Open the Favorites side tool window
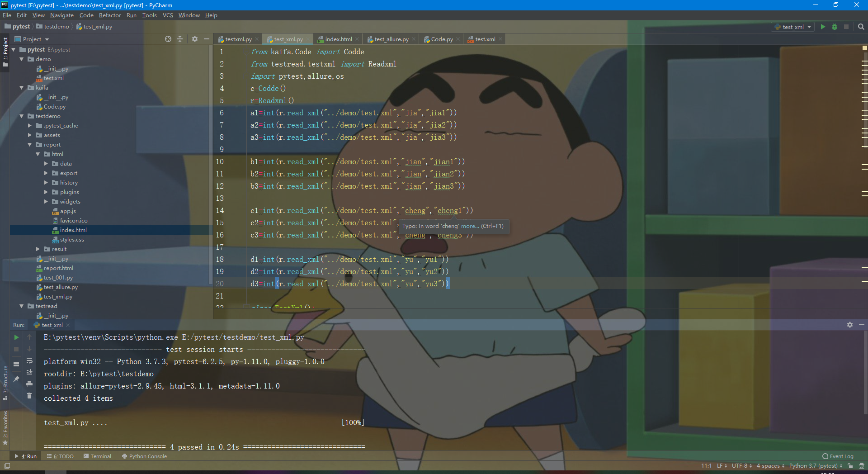The height and width of the screenshot is (474, 868). [x=5, y=428]
